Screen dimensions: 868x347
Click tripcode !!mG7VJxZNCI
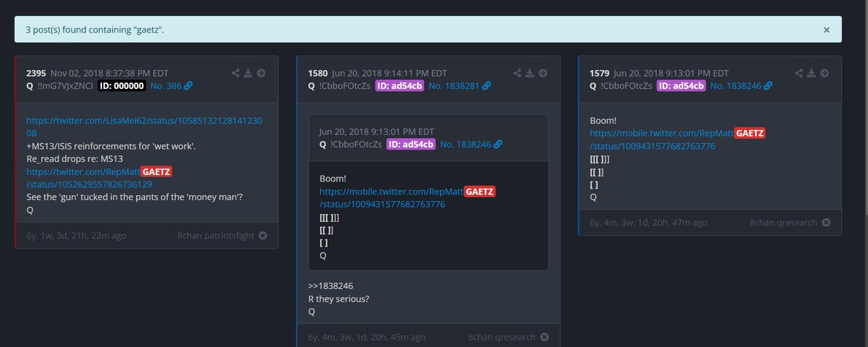click(x=64, y=85)
